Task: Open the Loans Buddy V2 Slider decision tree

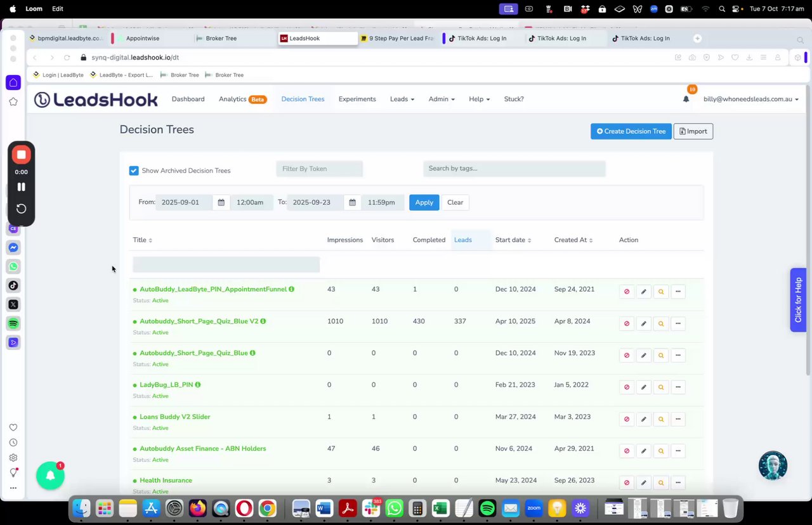Action: [175, 417]
